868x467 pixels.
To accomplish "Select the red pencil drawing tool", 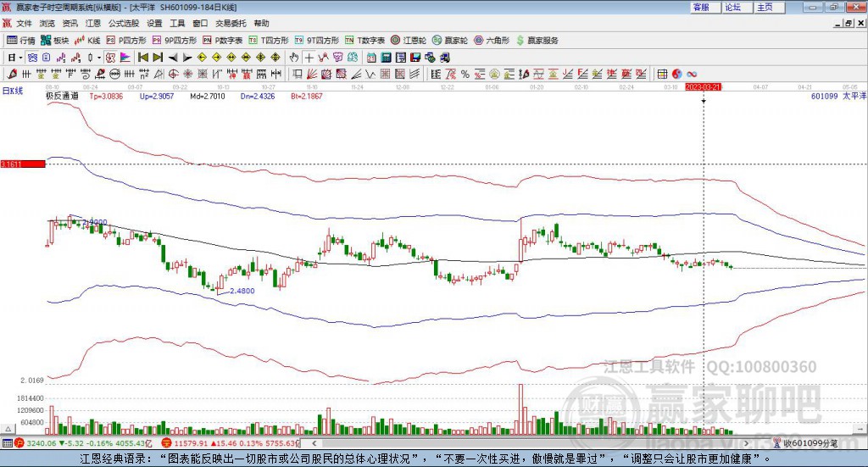I will 12,74.
